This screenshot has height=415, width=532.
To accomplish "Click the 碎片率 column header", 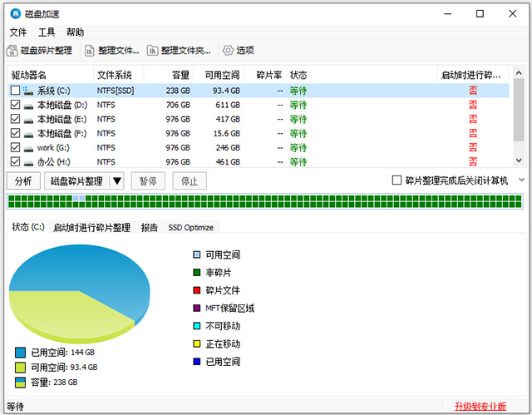I will (x=265, y=75).
